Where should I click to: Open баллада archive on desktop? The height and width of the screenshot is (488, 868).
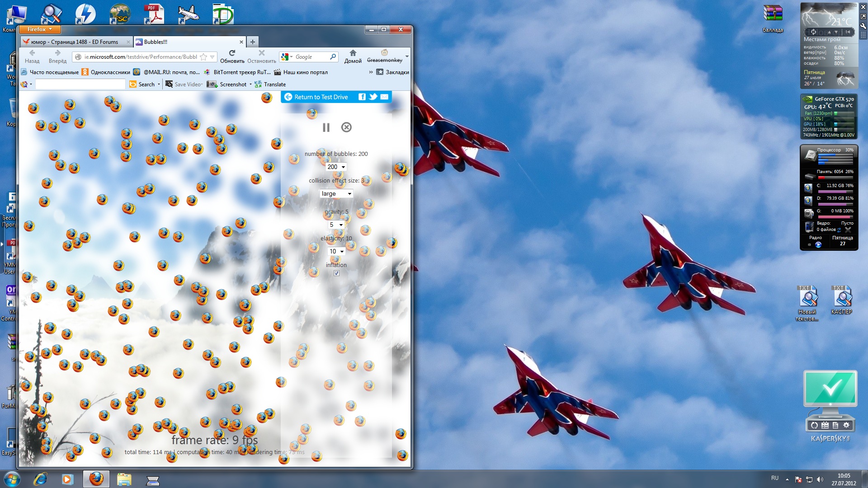click(773, 19)
